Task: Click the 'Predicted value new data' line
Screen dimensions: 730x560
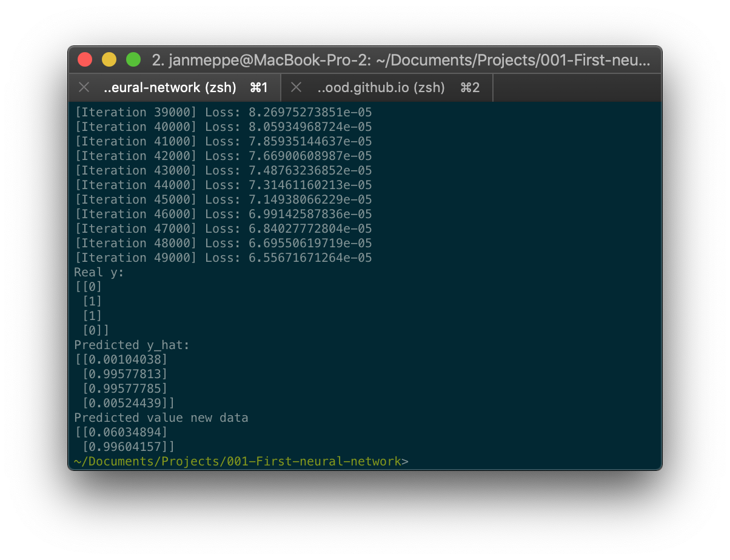Action: 161,418
